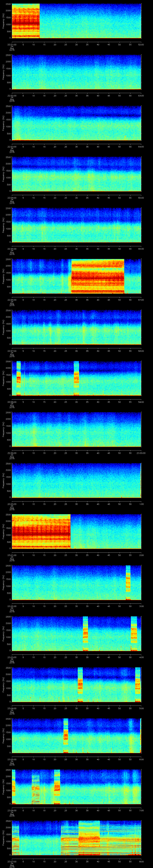Click the dense red block near 35 seconds in 23:07

pyautogui.click(x=89, y=837)
